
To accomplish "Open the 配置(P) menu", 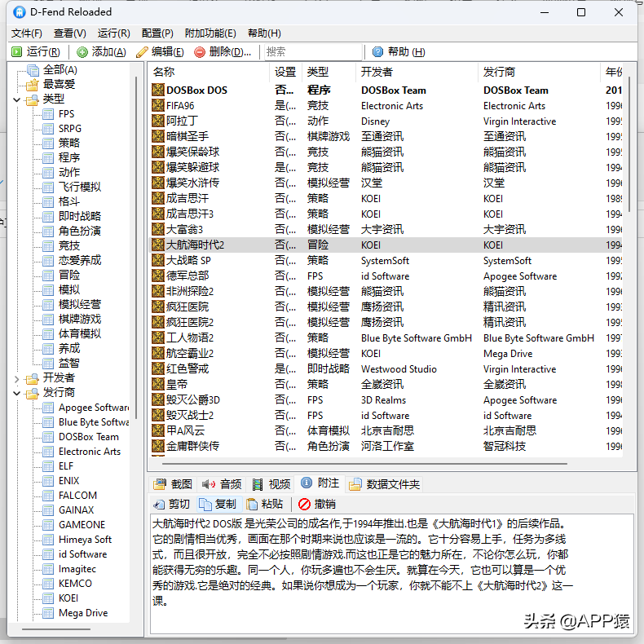I will [x=157, y=33].
